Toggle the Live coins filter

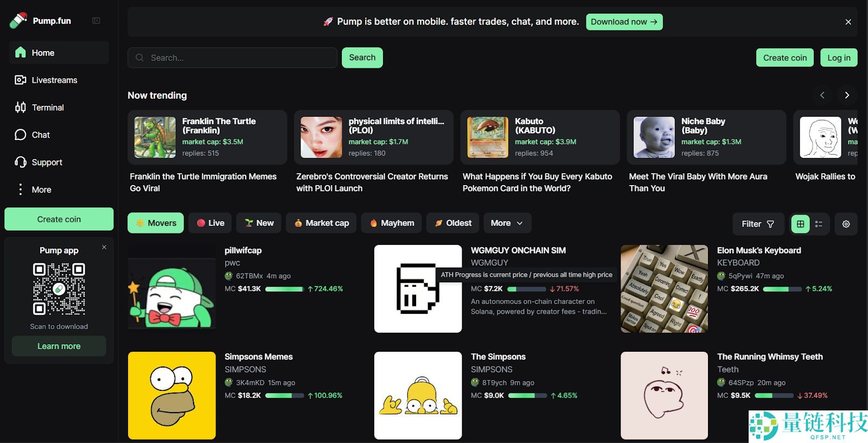(210, 223)
